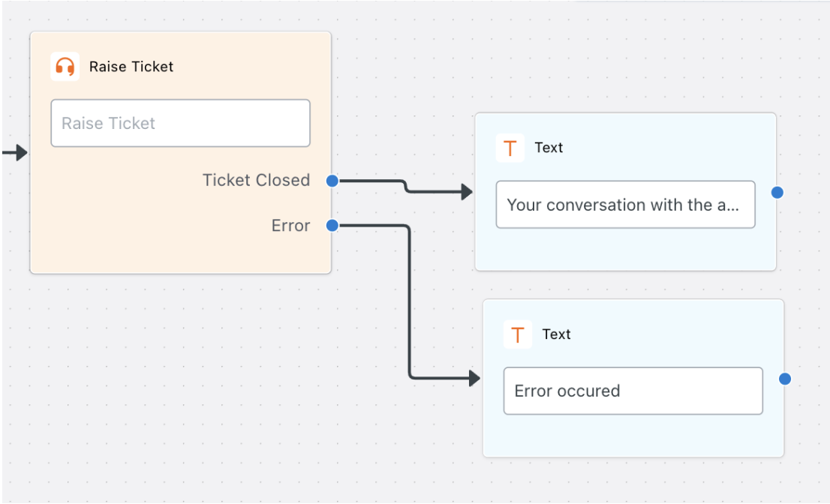
Task: Click the incoming arrow left of Raise Ticket
Action: pyautogui.click(x=15, y=153)
